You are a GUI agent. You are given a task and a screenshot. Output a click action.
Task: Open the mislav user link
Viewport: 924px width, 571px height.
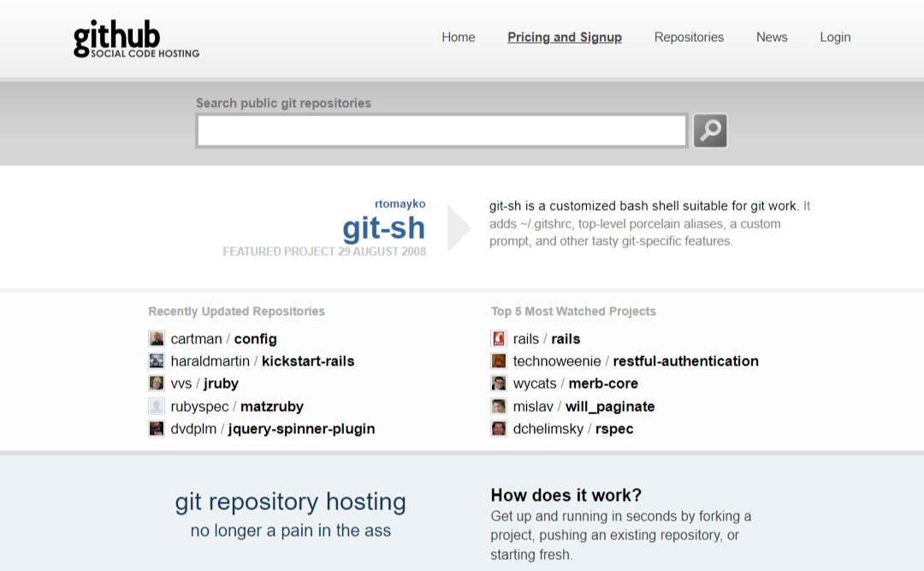click(533, 407)
